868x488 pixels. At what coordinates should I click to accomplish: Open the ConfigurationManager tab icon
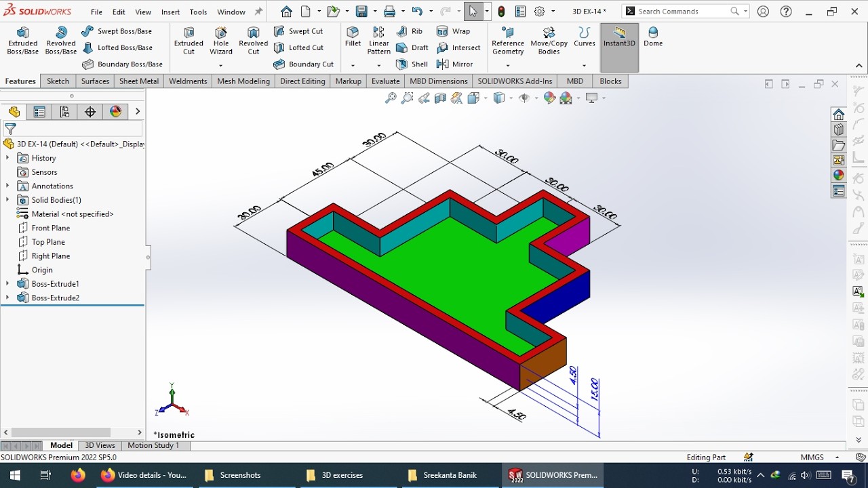coord(65,112)
